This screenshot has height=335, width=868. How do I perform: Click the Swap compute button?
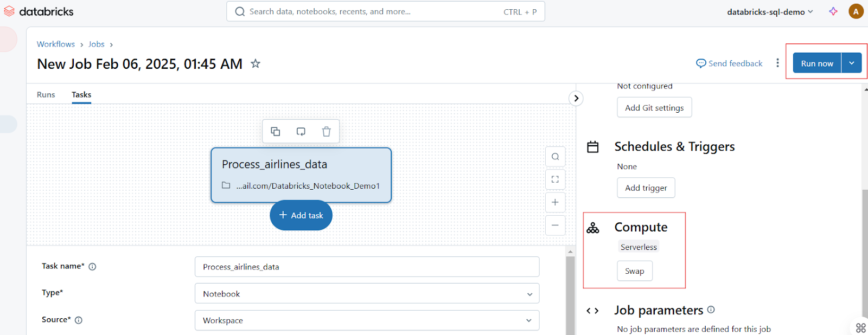tap(635, 271)
